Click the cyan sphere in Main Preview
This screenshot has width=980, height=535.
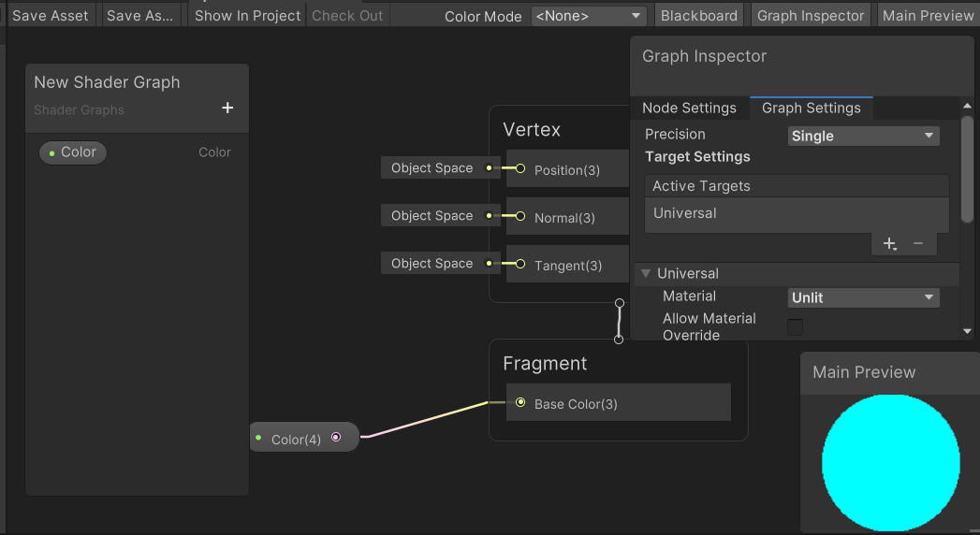coord(890,463)
